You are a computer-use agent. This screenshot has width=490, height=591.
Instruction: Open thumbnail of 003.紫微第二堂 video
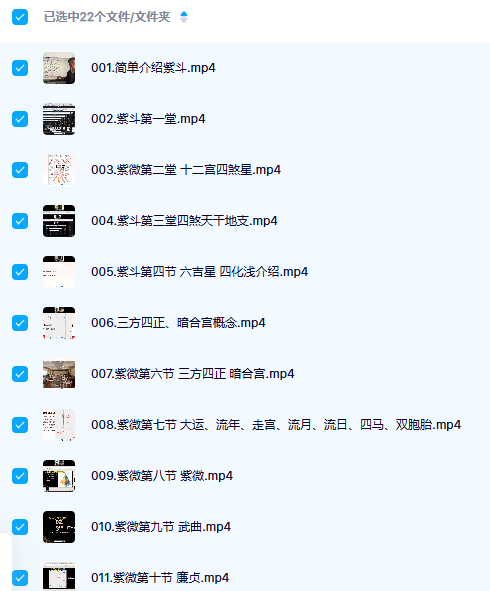[x=59, y=170]
